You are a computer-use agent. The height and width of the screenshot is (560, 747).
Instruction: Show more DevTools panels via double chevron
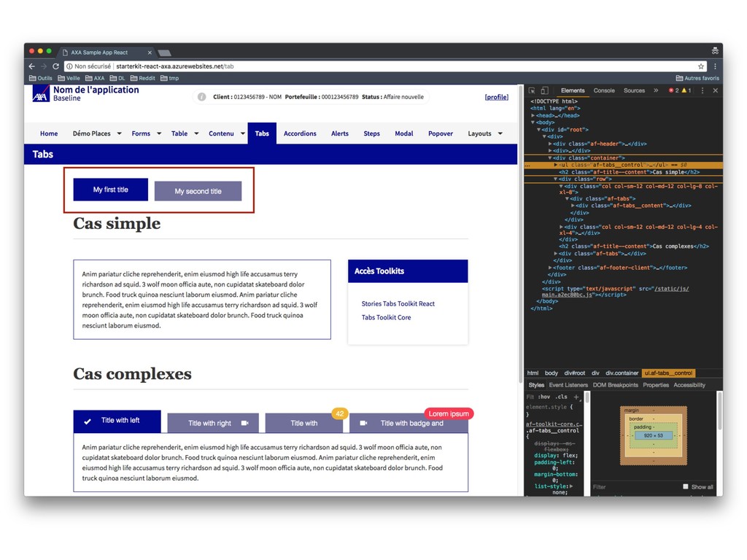[656, 90]
